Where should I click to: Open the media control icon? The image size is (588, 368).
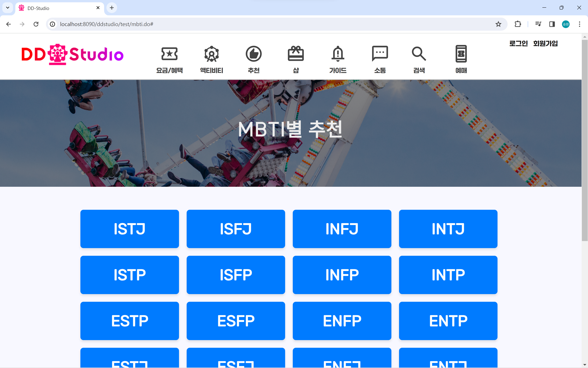point(538,24)
